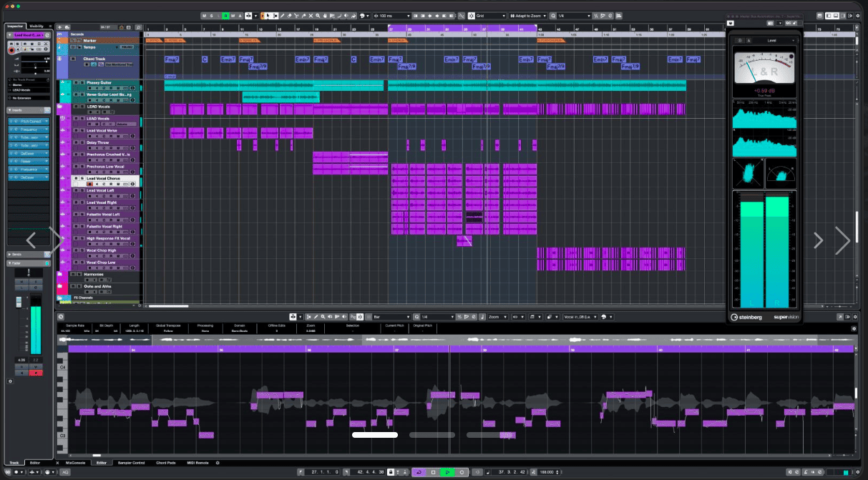Select the Falsetto Vocal Left track

coord(104,215)
